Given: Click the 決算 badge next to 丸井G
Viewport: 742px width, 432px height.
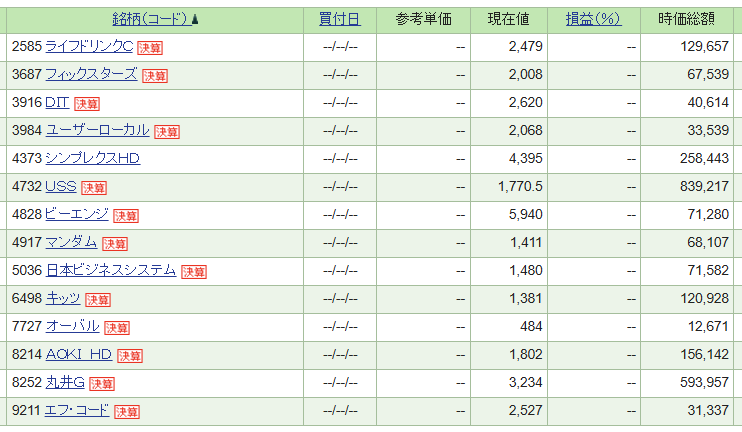Looking at the screenshot, I should (102, 384).
